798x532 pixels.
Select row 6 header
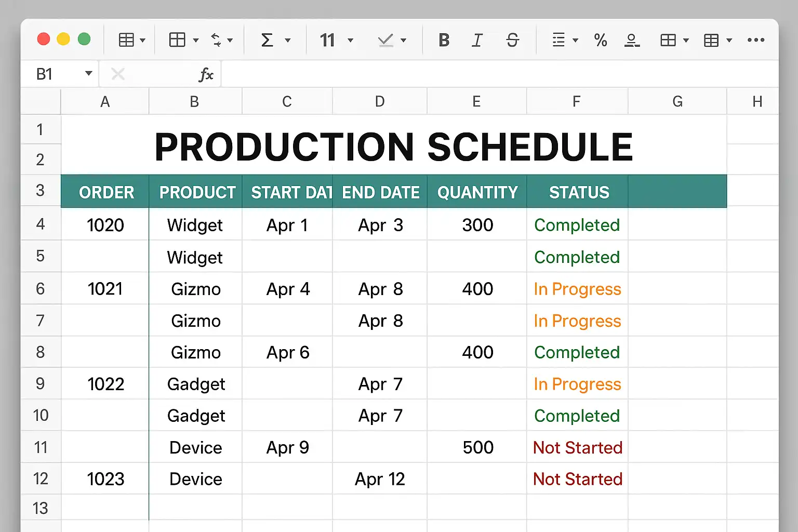41,289
